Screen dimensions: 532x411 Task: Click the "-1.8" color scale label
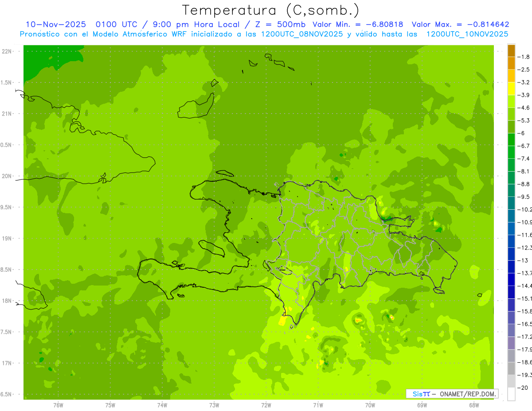pos(524,57)
